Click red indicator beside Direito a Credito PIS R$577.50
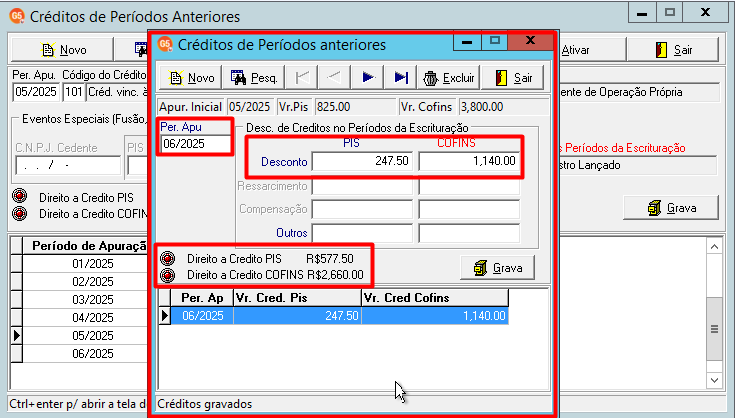 167,258
